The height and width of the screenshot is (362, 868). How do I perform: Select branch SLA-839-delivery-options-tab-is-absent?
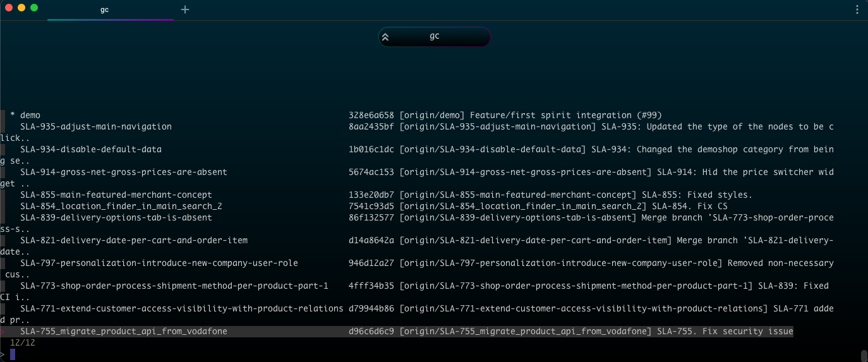116,218
